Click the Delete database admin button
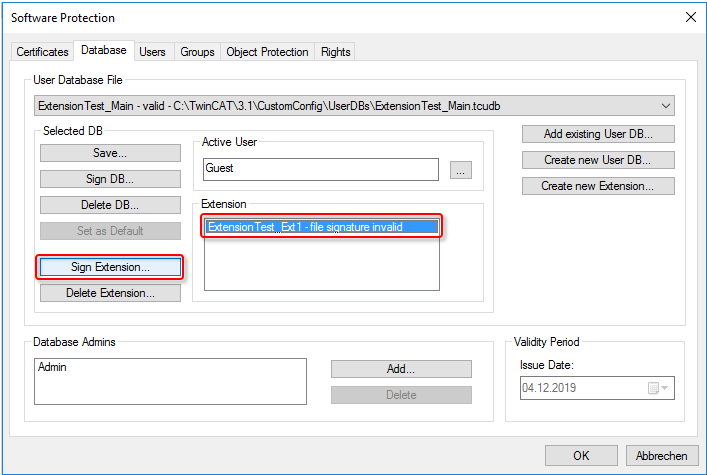Screen dimensions: 707x475 coord(401,395)
